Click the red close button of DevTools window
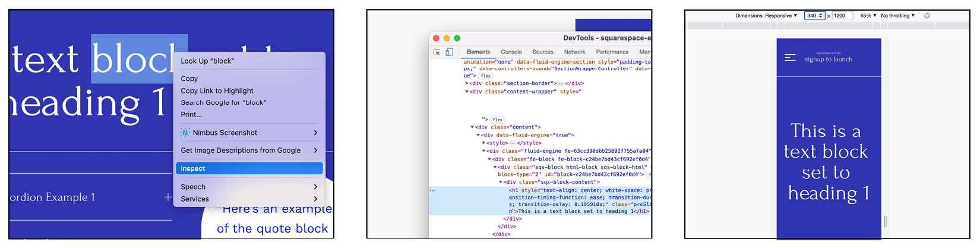The image size is (980, 248). pyautogui.click(x=436, y=38)
